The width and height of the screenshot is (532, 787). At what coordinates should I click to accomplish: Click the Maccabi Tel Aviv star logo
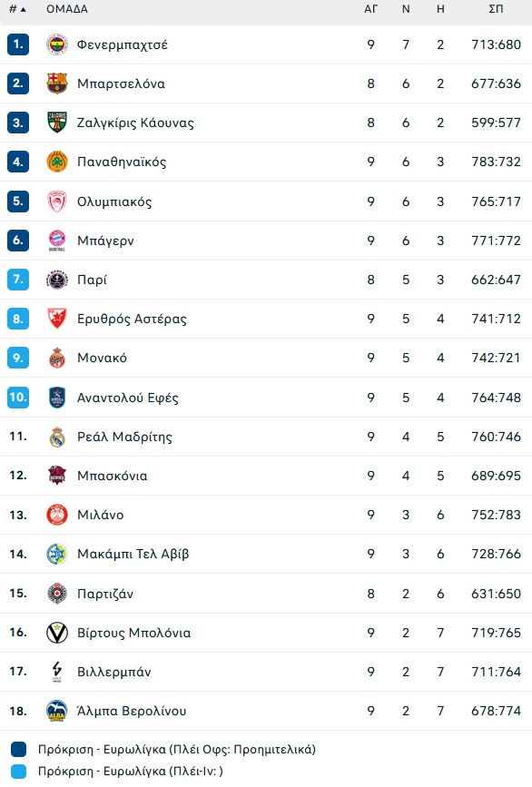tap(56, 554)
